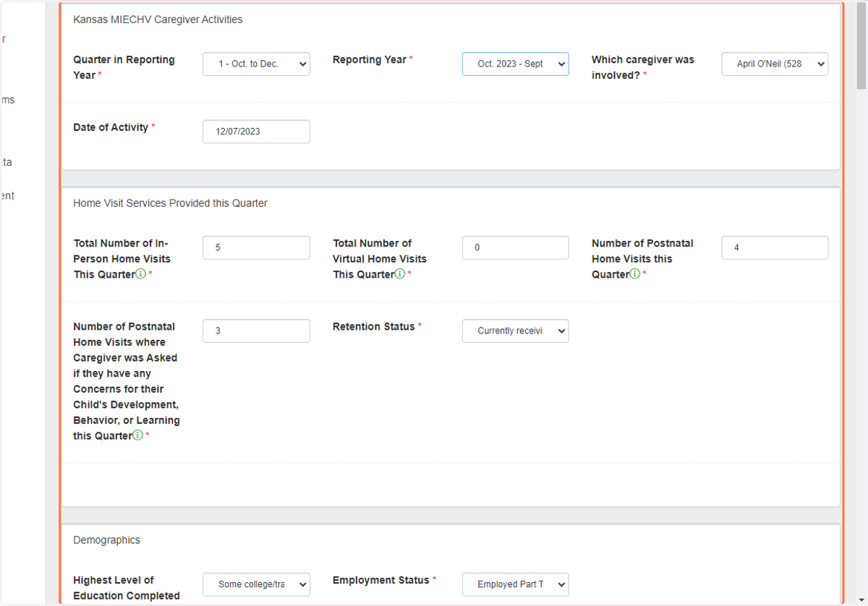Click 'Highest Level of Education Completed' label
868x606 pixels.
point(127,588)
